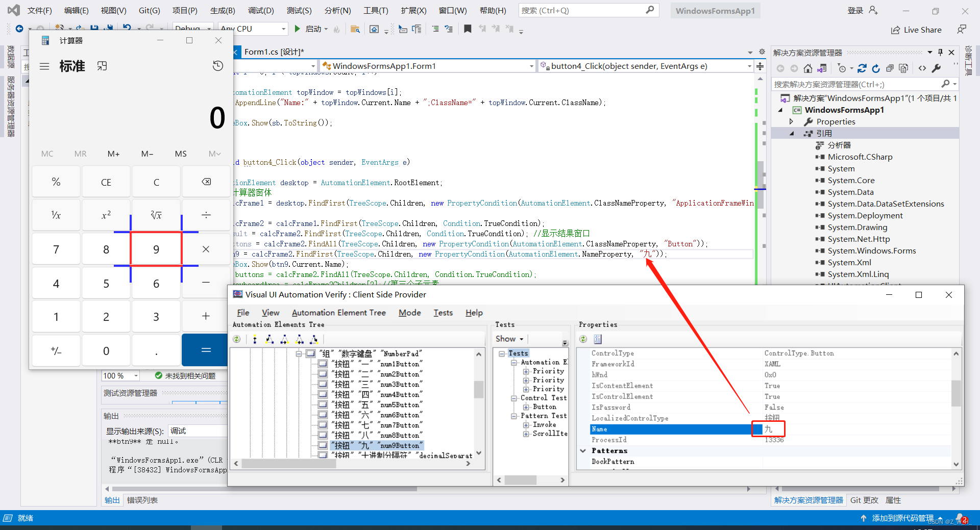Open the Show dropdown in Tests pane
The image size is (980, 530).
509,339
